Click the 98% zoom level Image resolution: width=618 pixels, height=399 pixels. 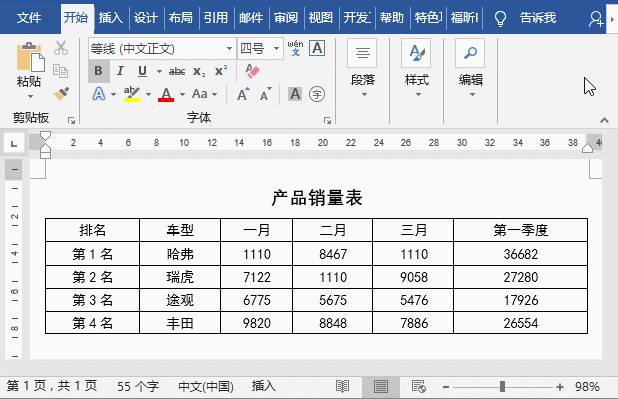click(587, 387)
